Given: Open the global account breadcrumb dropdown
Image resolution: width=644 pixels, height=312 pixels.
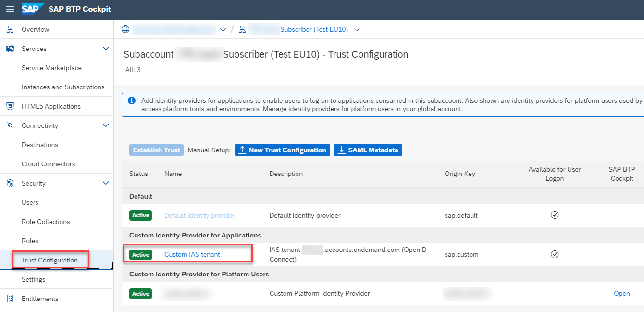Looking at the screenshot, I should pos(223,30).
